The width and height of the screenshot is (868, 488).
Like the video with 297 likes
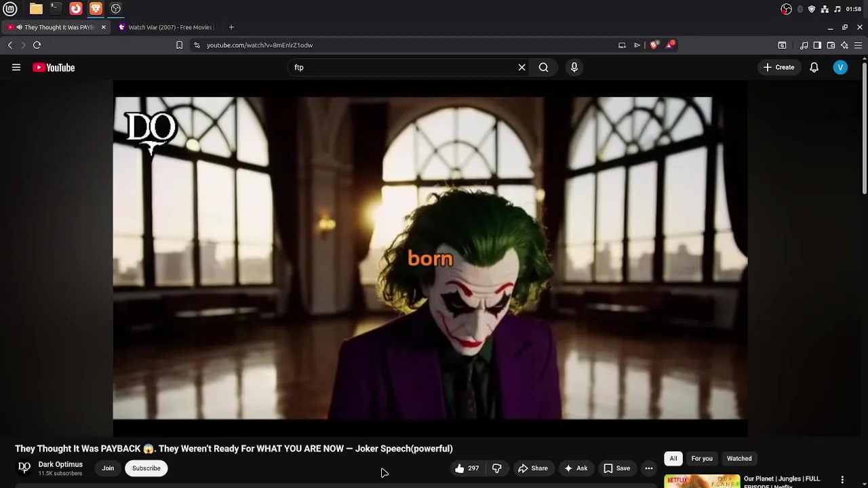[x=467, y=468]
